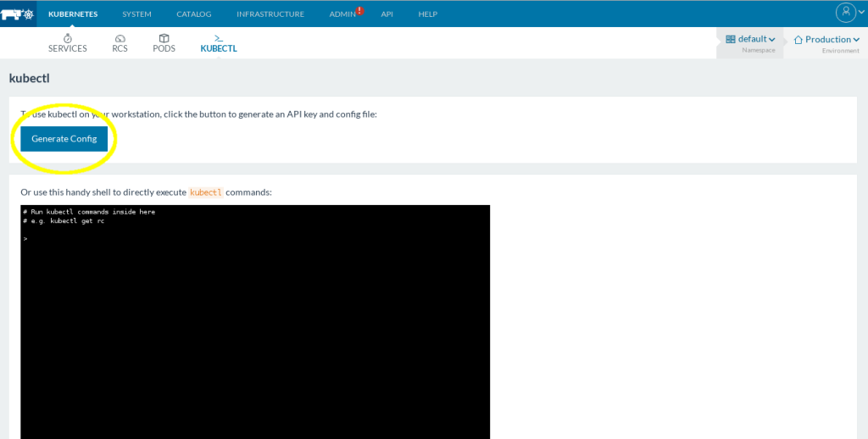Screen dimensions: 868x439
Task: Click the Kubectl terminal prompt icon
Action: click(x=219, y=38)
